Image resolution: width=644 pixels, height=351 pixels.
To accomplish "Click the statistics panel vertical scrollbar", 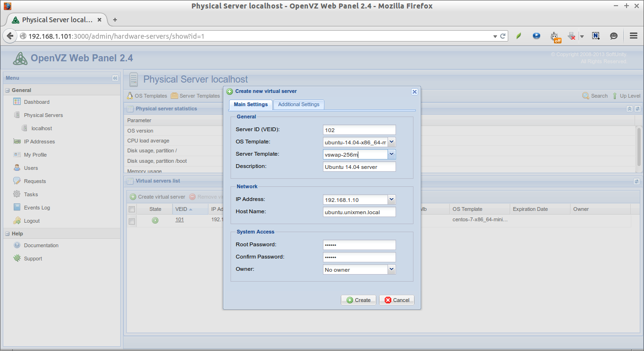I will click(x=639, y=147).
